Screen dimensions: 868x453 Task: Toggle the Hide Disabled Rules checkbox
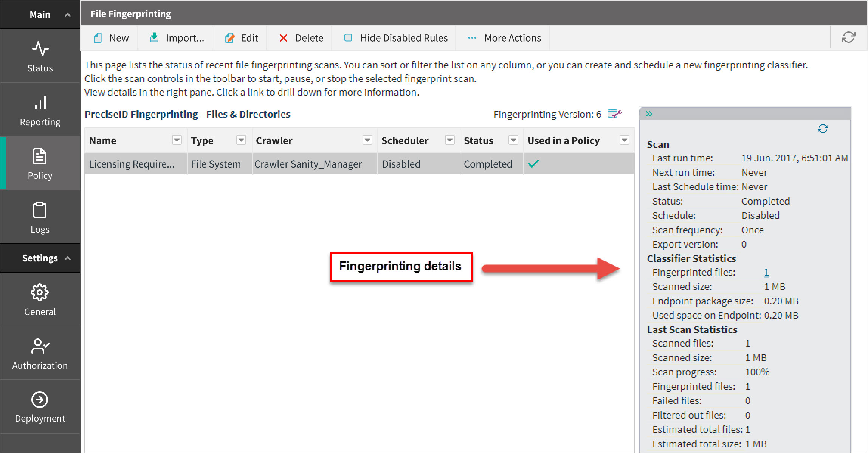click(x=348, y=38)
